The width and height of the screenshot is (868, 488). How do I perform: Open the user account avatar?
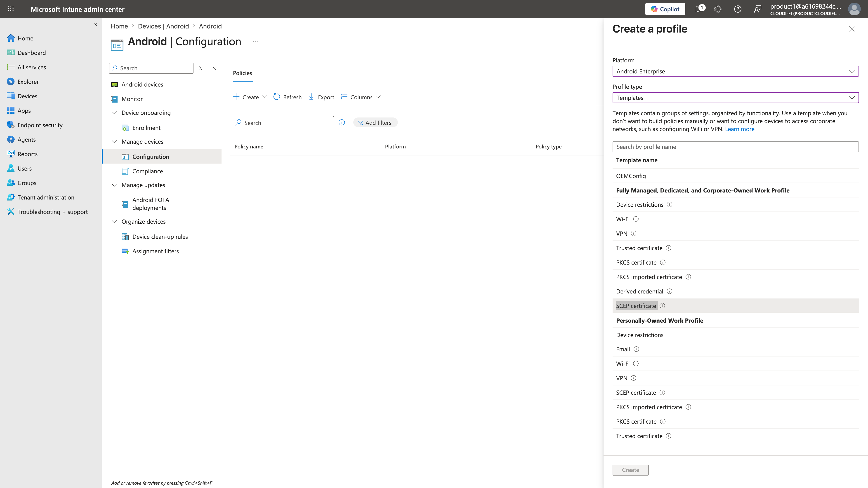coord(854,9)
